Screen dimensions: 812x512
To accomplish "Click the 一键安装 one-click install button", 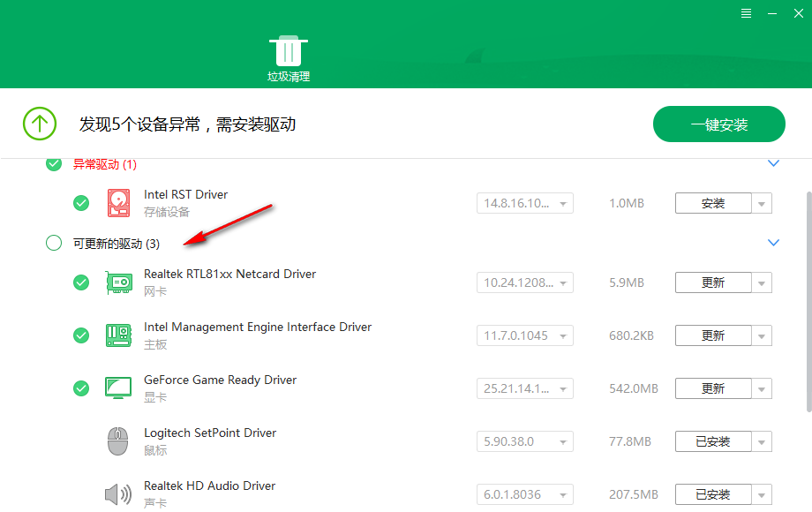I will point(718,124).
